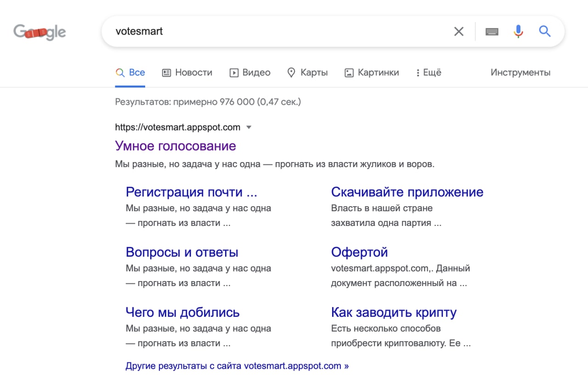588x383 pixels.
Task: Click snippet about жуликов и воров
Action: (x=275, y=164)
